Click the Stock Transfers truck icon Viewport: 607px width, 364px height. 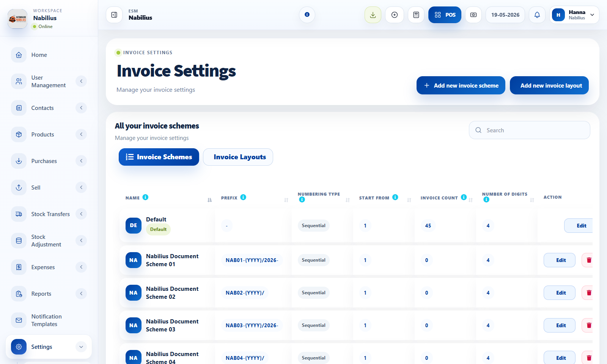click(x=19, y=214)
